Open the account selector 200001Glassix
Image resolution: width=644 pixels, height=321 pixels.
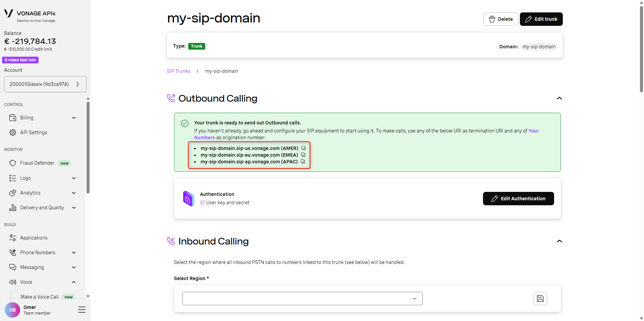click(45, 84)
